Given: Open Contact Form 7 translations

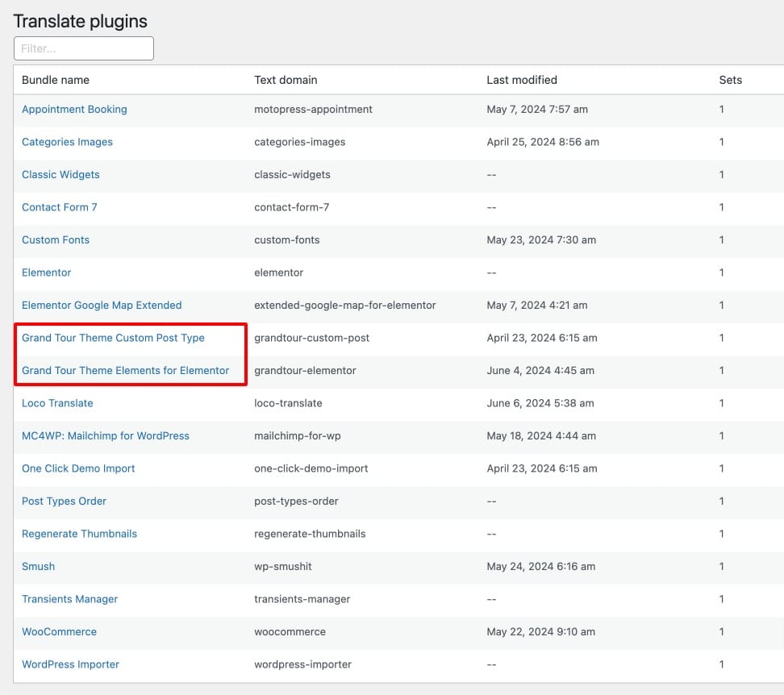Looking at the screenshot, I should tap(59, 207).
